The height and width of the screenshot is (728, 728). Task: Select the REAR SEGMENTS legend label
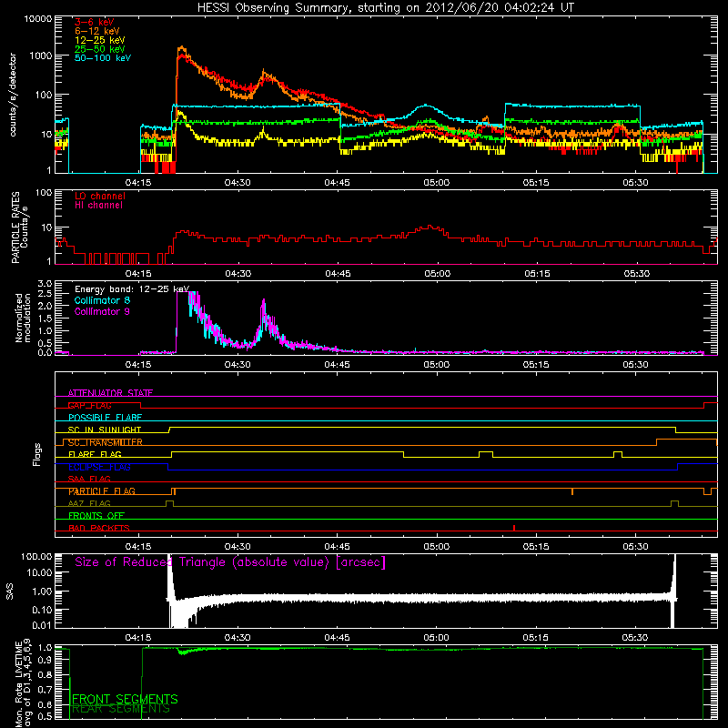(x=121, y=709)
